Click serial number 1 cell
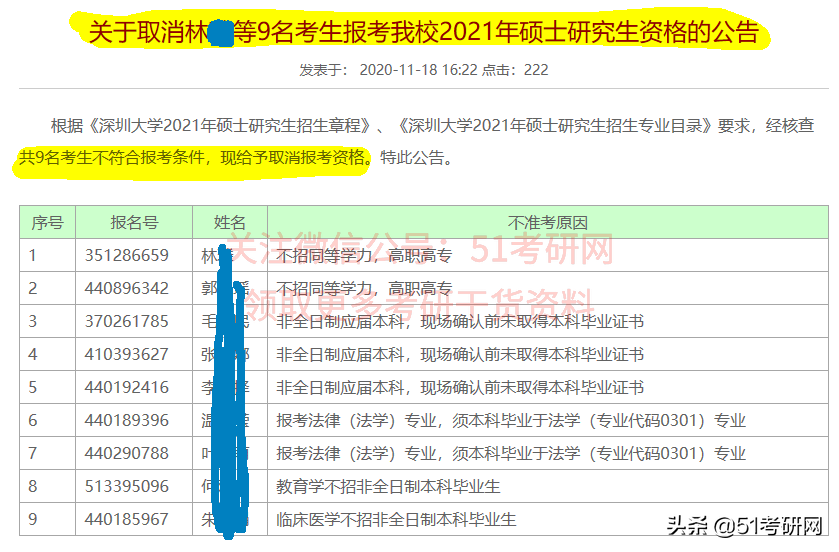This screenshot has width=839, height=552. tap(48, 256)
